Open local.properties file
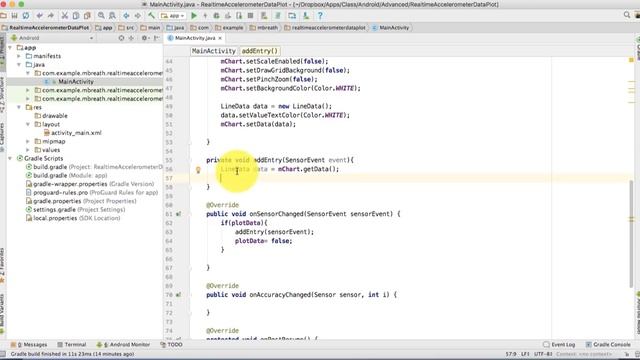This screenshot has height=360, width=640. pyautogui.click(x=73, y=218)
